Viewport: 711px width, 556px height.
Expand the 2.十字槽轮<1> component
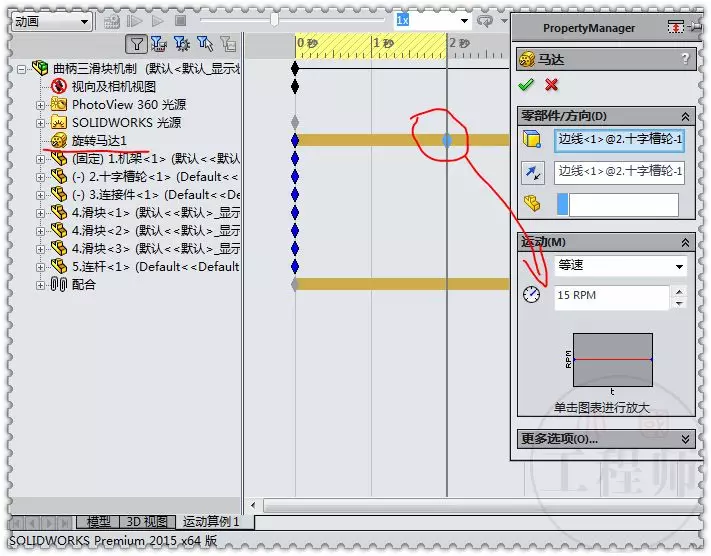(40, 177)
